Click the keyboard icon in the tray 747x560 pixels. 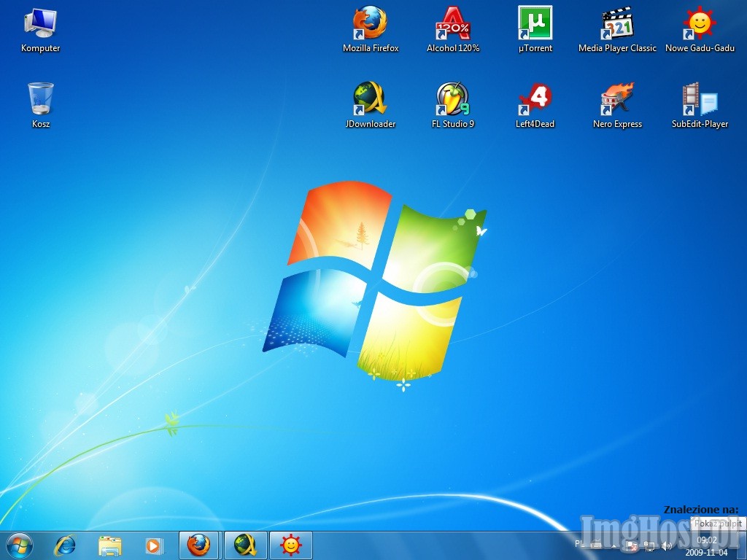[x=596, y=545]
